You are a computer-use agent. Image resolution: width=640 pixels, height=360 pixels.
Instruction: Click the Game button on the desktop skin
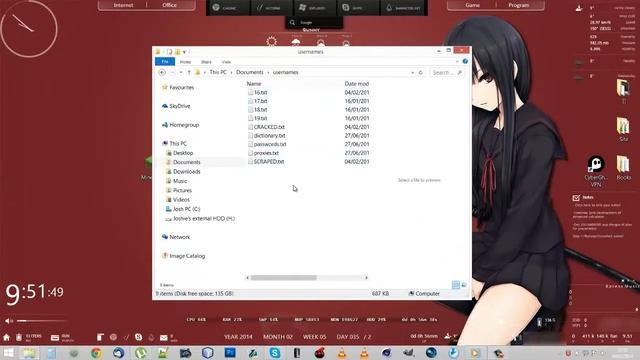(472, 5)
